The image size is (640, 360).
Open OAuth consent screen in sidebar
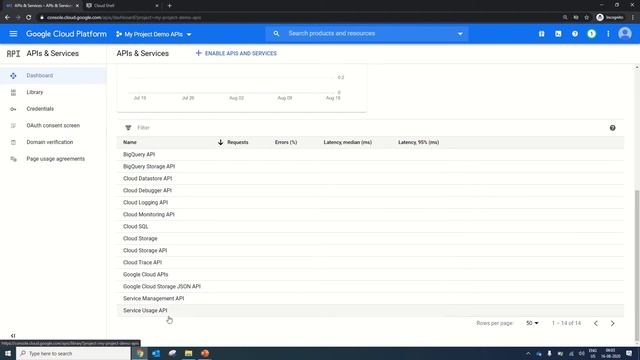coord(53,126)
